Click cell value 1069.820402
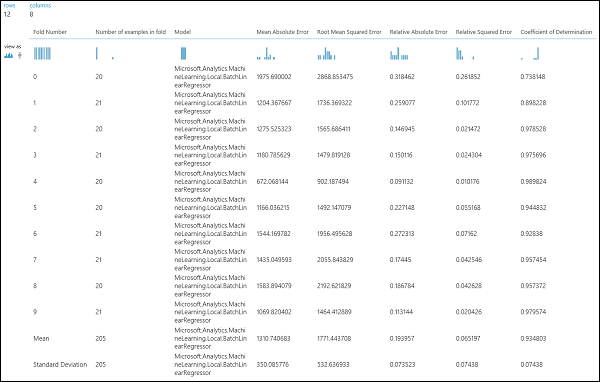Screen dimensions: 600x382 point(274,312)
